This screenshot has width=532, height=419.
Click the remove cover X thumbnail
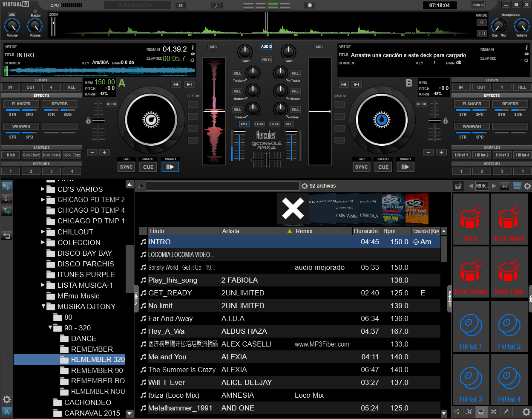(293, 208)
